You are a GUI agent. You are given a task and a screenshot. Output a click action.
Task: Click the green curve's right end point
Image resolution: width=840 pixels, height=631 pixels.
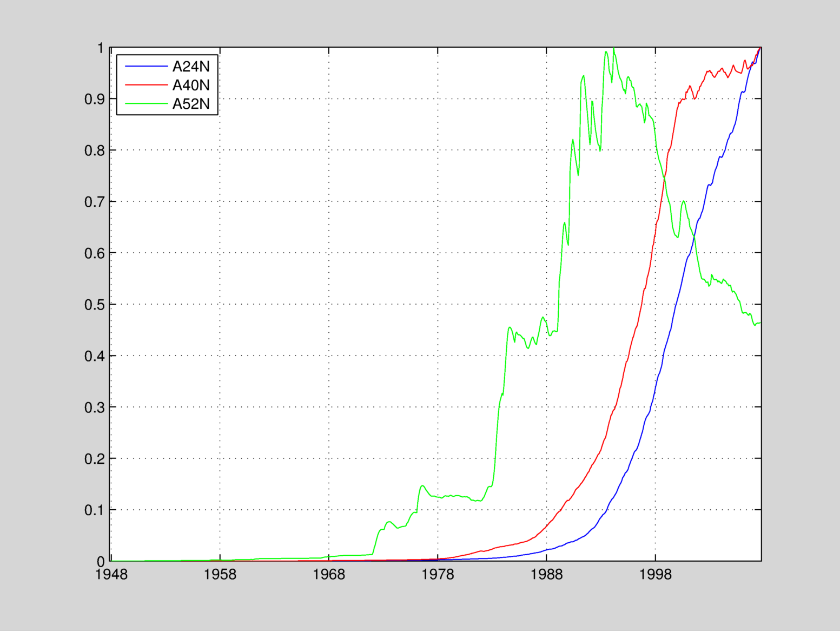pos(760,323)
